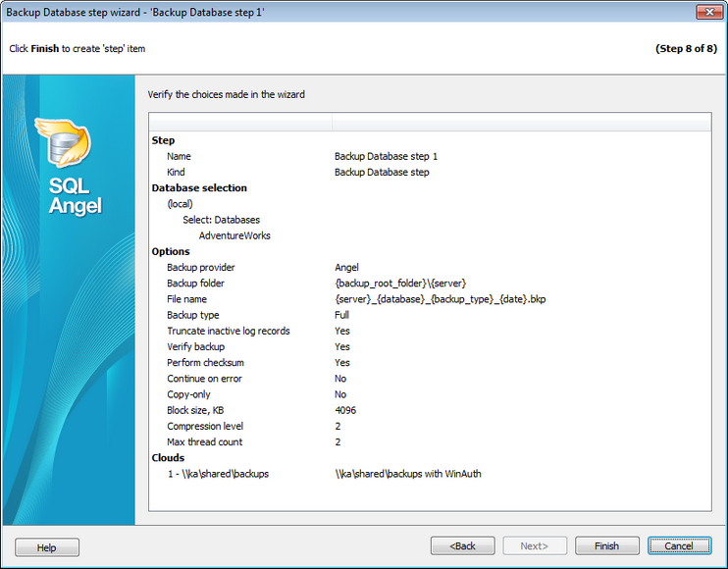Screen dimensions: 728x569
Task: Click the first column header of the summary grid
Action: (x=240, y=122)
